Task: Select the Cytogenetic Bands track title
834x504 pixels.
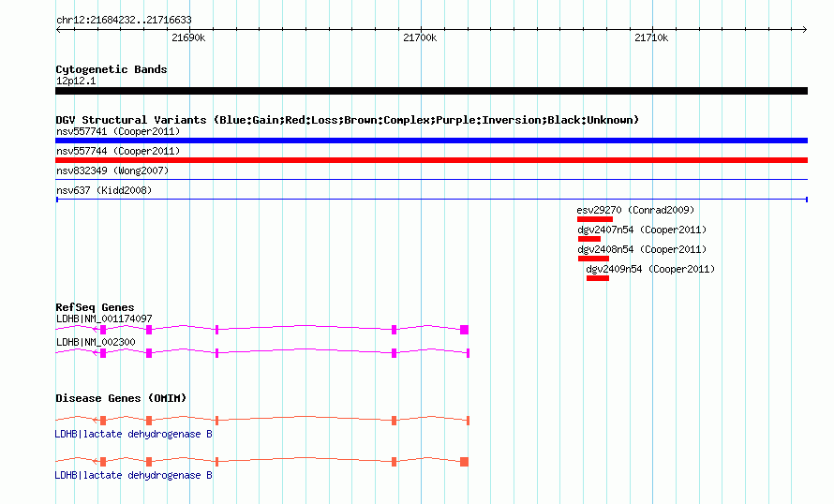Action: click(112, 69)
